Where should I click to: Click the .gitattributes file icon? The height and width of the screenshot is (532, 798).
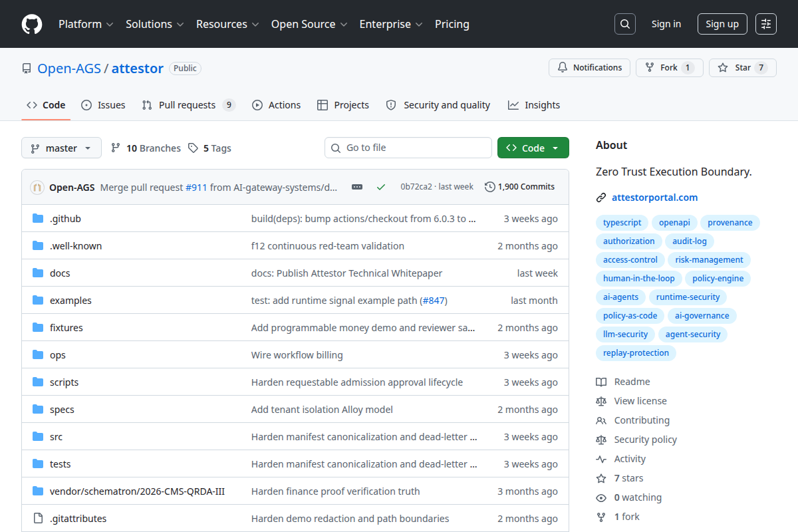point(38,518)
